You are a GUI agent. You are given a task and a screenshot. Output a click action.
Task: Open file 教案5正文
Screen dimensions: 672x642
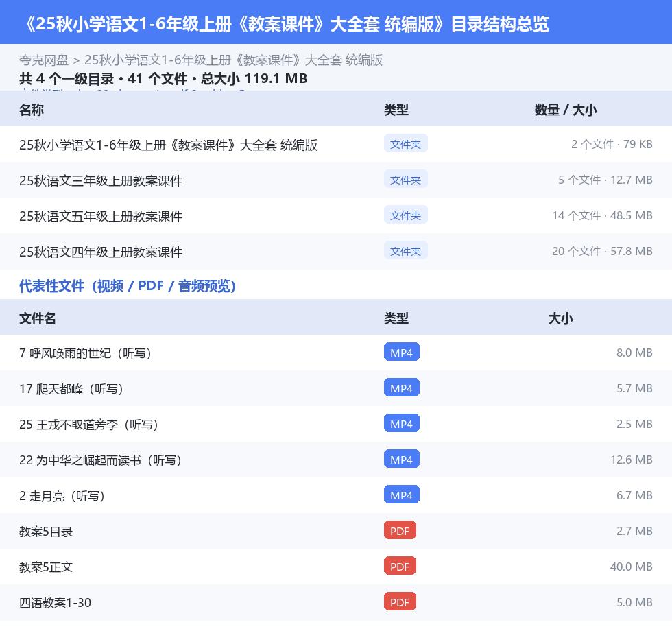46,567
